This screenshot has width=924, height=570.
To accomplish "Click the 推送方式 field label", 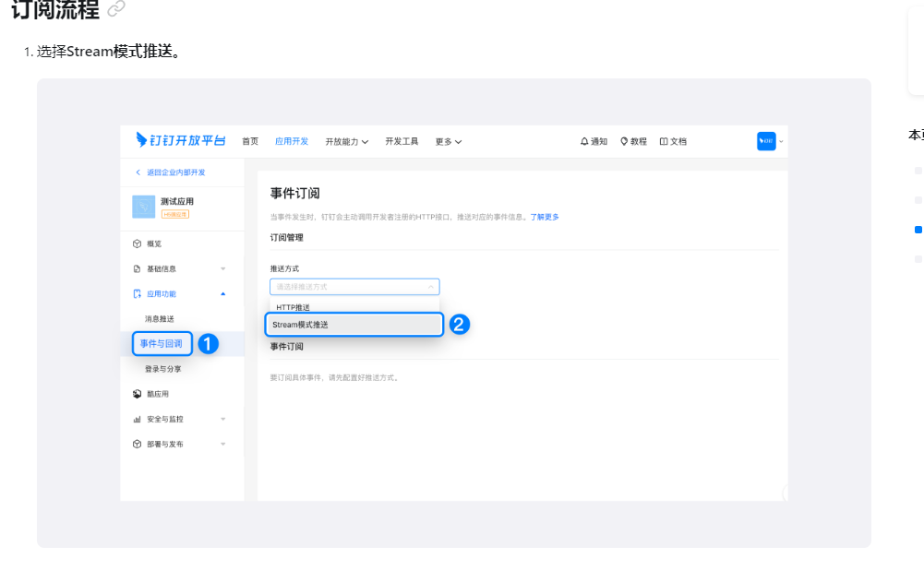I will pyautogui.click(x=284, y=268).
